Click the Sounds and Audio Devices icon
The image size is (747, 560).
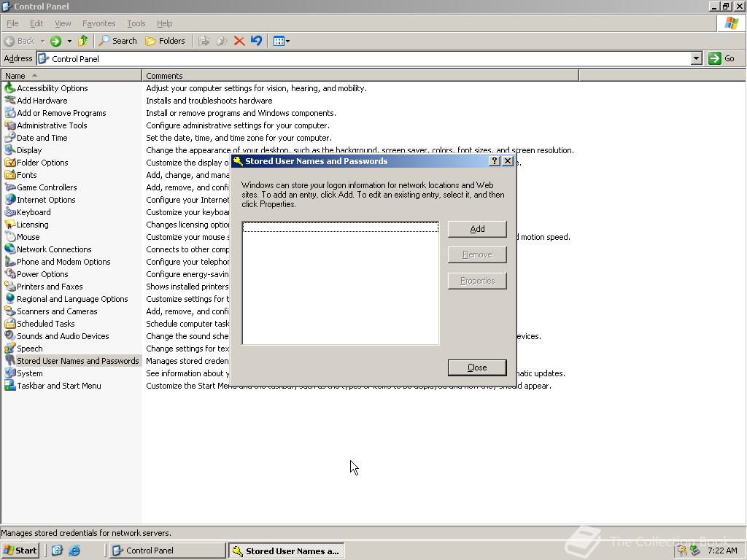tap(10, 335)
